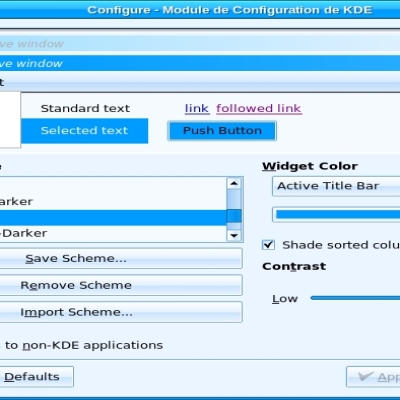400x400 pixels.
Task: Click the preview link text
Action: click(x=197, y=108)
